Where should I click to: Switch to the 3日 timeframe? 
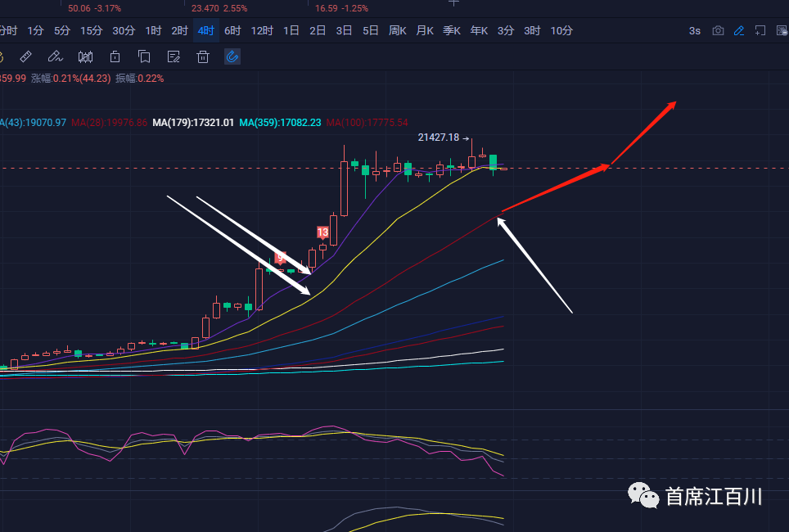click(x=345, y=31)
